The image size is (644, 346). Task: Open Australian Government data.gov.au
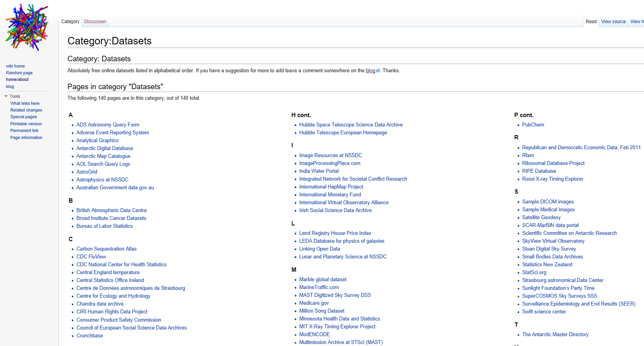tap(115, 187)
